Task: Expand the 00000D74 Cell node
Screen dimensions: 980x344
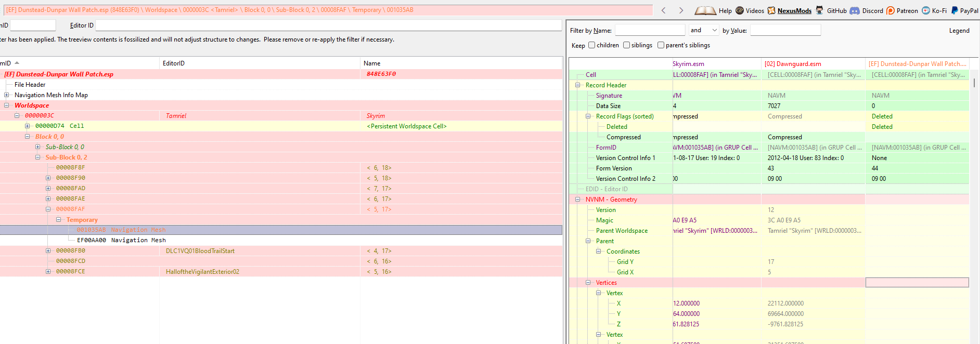Action: (28, 126)
